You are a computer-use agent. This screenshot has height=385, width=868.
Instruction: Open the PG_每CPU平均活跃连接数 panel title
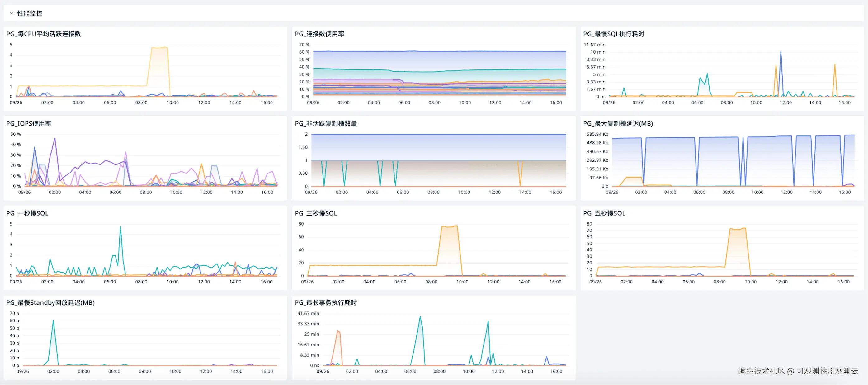click(44, 34)
